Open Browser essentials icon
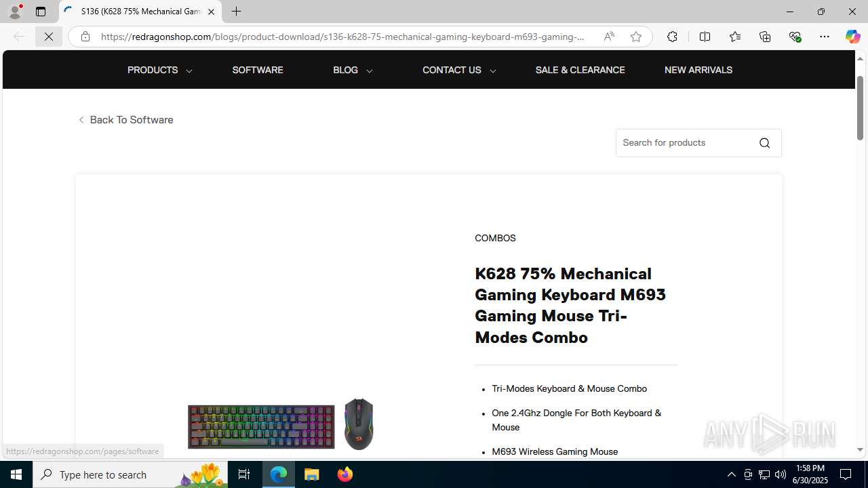This screenshot has height=488, width=868. pyautogui.click(x=795, y=37)
